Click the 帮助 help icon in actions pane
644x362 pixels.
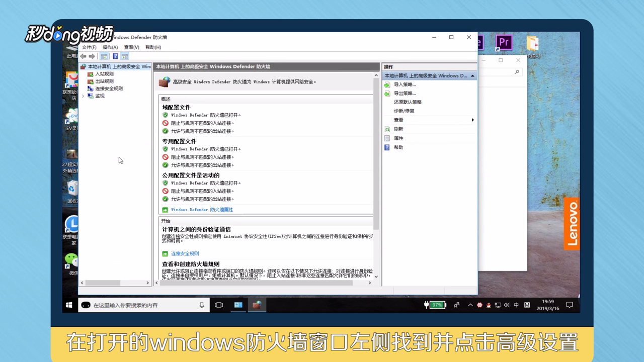[387, 147]
